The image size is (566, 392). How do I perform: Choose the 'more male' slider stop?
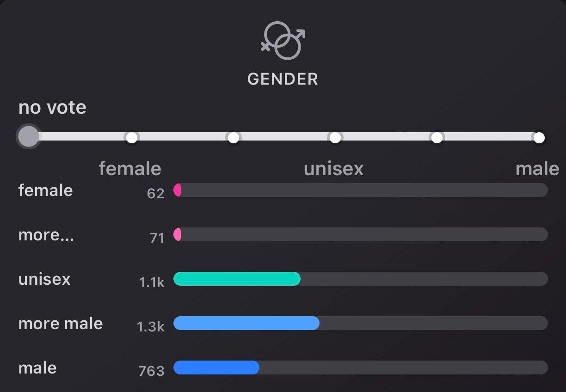(x=437, y=137)
